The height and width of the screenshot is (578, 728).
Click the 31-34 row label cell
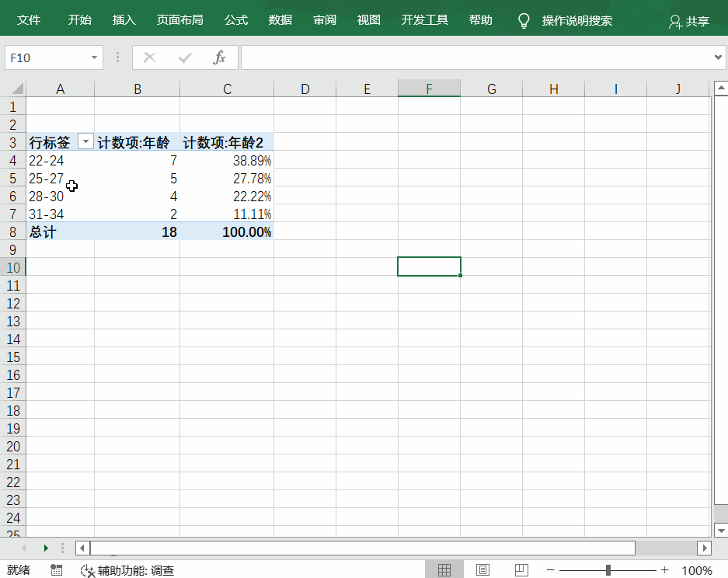(61, 214)
